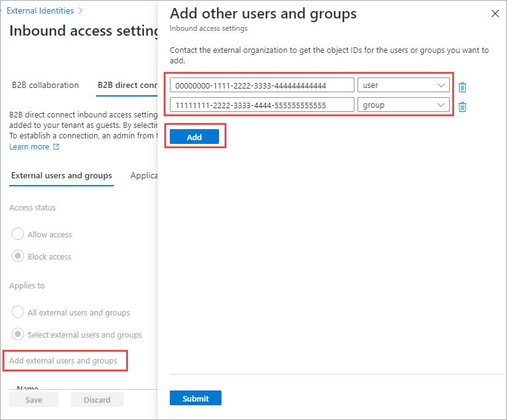Click the Learn more link
This screenshot has height=420, width=507.
click(x=29, y=147)
